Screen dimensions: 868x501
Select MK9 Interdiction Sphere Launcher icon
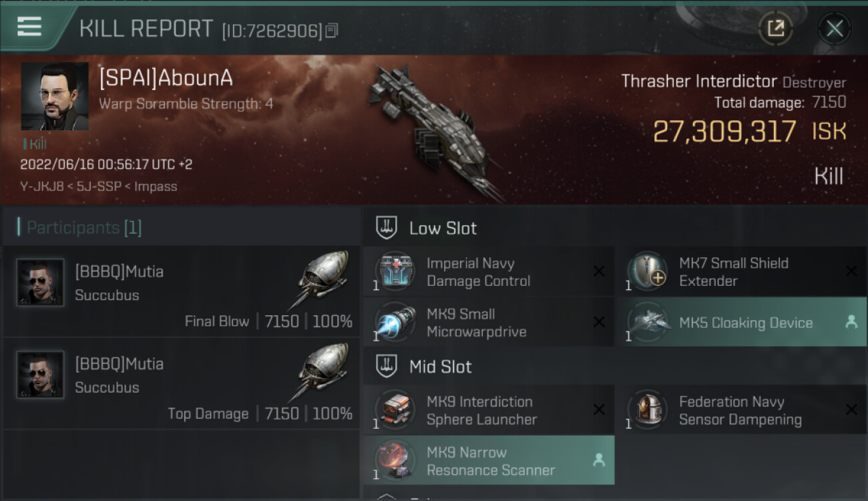click(395, 410)
